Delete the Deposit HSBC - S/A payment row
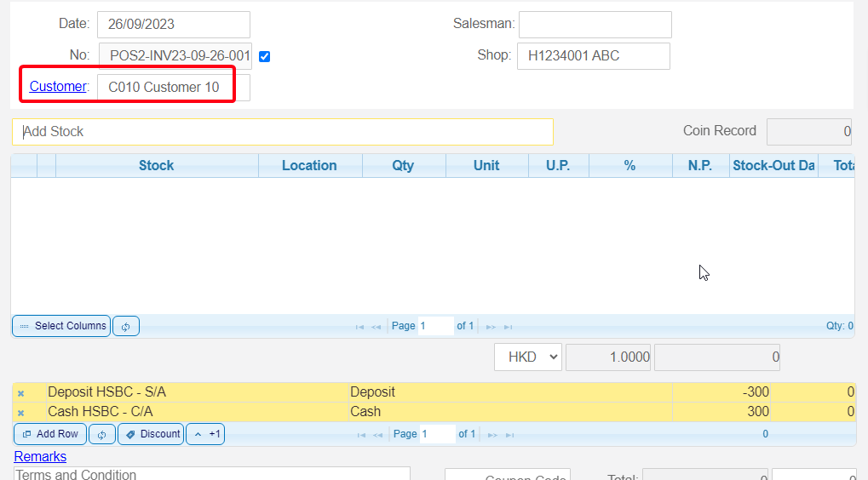Screen dimensions: 868x480 coord(21,393)
